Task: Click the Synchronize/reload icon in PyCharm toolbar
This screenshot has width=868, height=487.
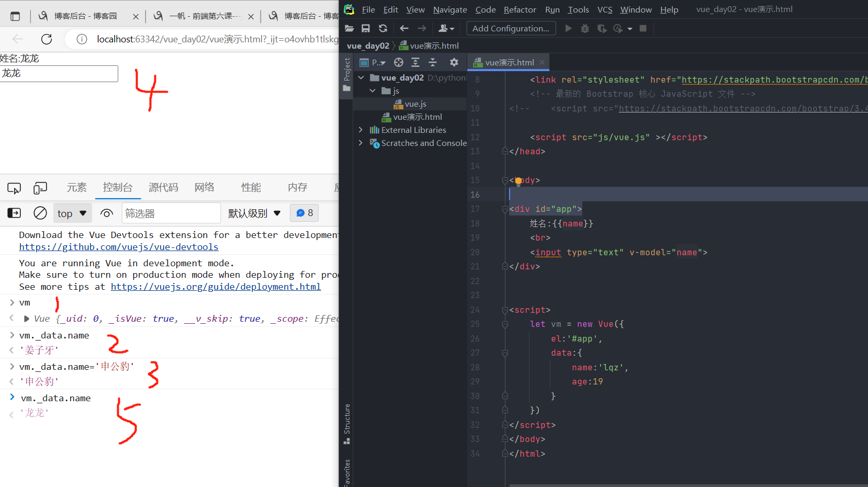Action: [x=383, y=28]
